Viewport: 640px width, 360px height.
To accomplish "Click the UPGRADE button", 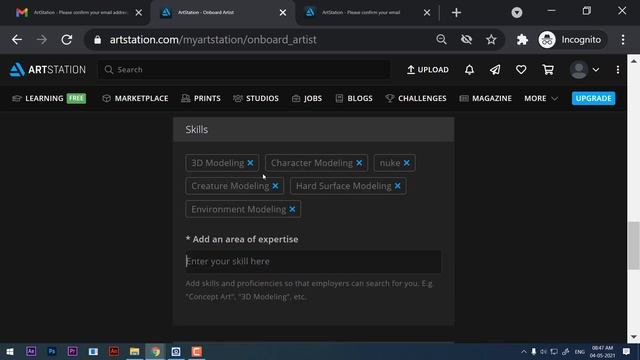I will point(593,98).
